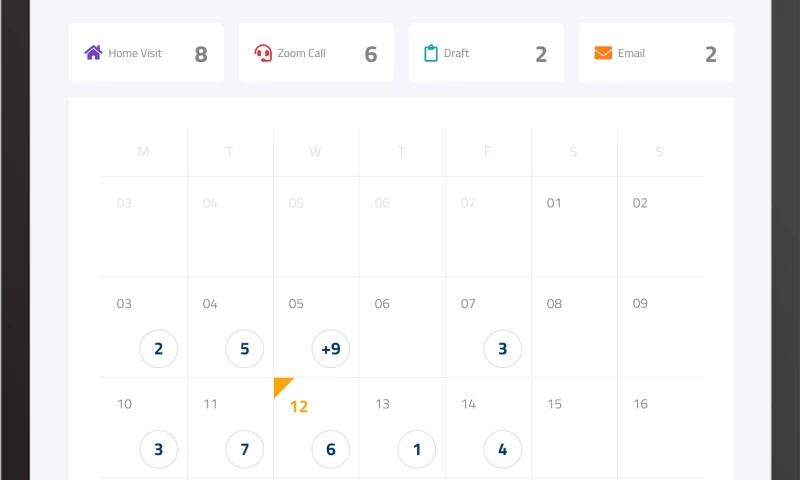The height and width of the screenshot is (480, 800).
Task: Open the Zoom Call summary card
Action: tap(316, 53)
